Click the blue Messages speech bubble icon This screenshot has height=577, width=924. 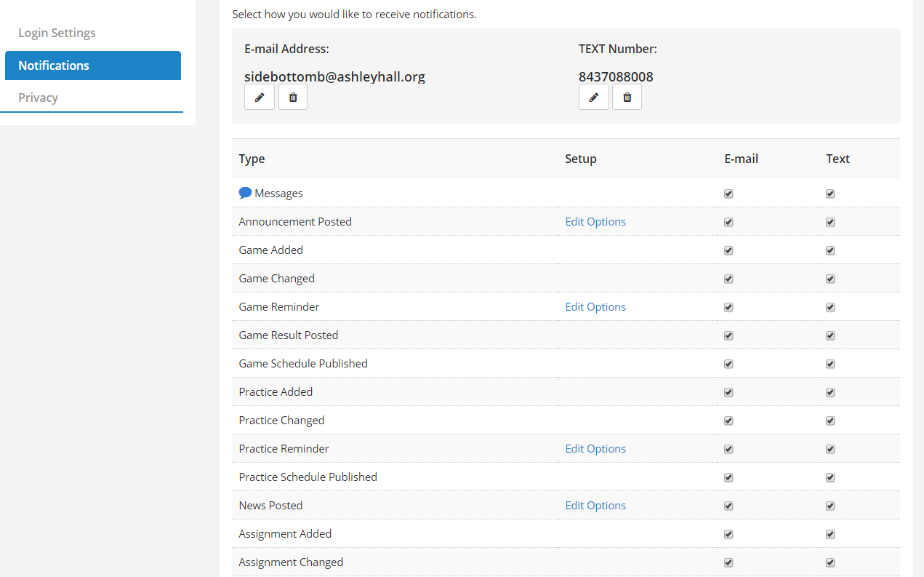pyautogui.click(x=245, y=193)
